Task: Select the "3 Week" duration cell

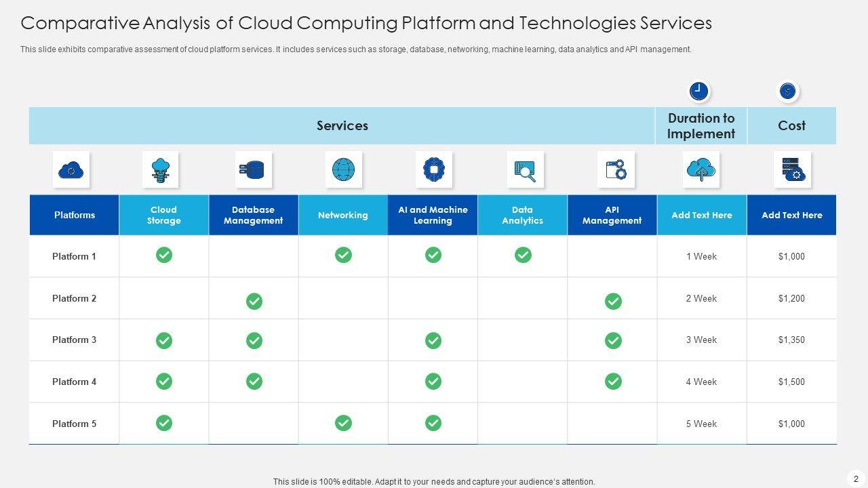Action: point(701,340)
